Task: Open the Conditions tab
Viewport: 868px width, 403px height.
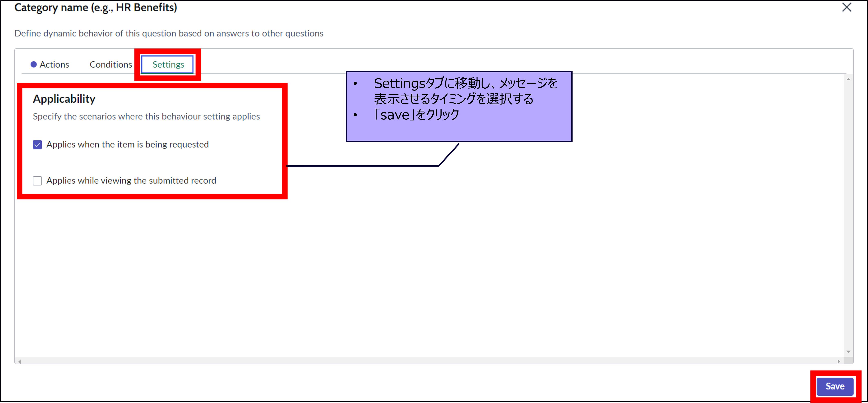Action: tap(111, 65)
